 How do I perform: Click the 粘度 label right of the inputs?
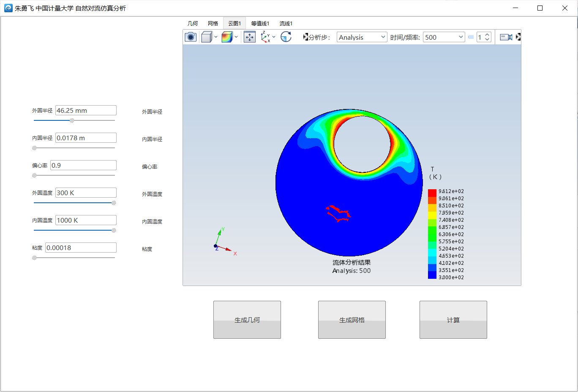tap(147, 249)
